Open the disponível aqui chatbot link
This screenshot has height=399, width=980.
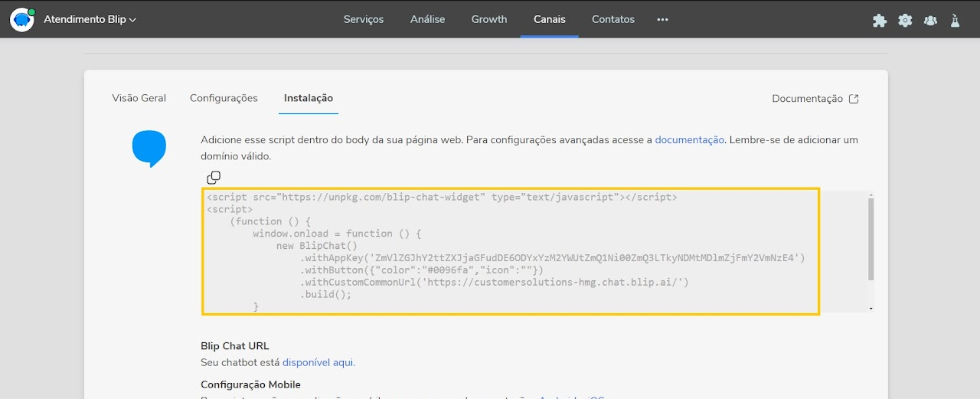click(318, 362)
